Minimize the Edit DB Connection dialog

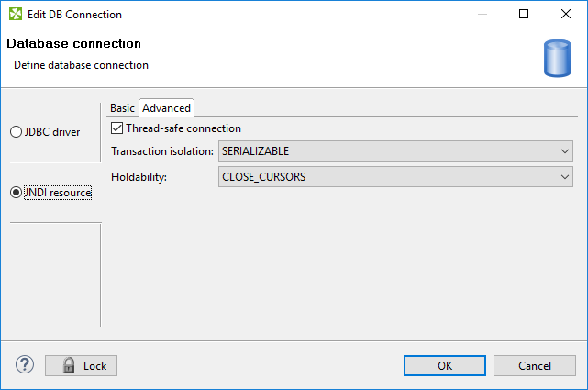tap(482, 15)
